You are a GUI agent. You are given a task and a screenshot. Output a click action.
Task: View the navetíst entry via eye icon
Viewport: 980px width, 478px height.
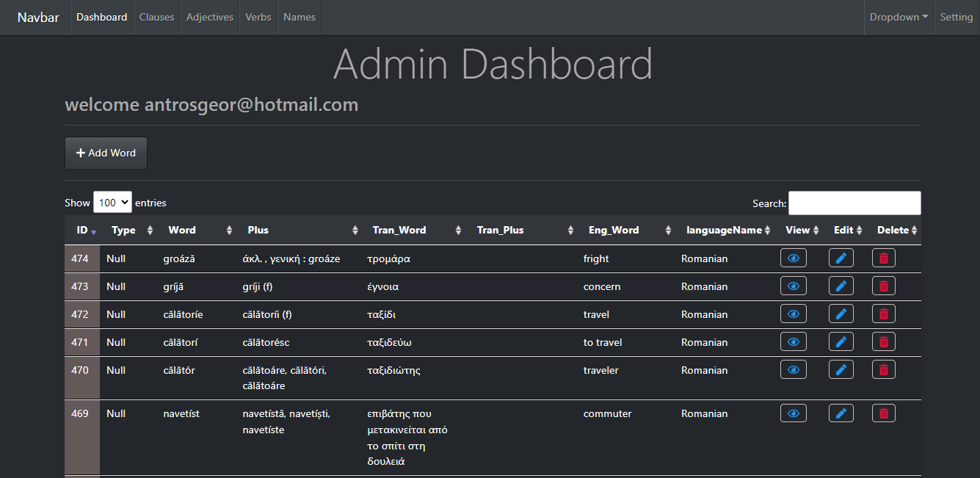pyautogui.click(x=793, y=413)
